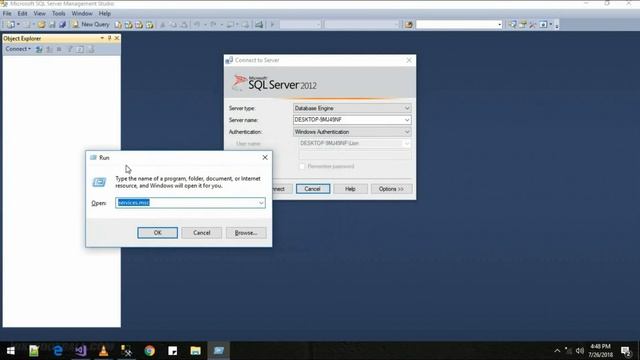Open Microsoft Edge from taskbar
The width and height of the screenshot is (640, 360).
[58, 351]
